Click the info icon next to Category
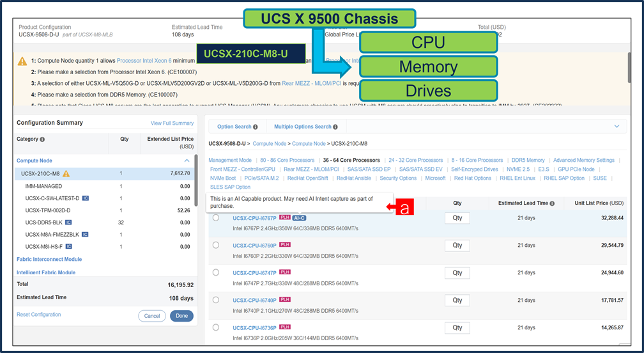The image size is (644, 353). pyautogui.click(x=42, y=139)
